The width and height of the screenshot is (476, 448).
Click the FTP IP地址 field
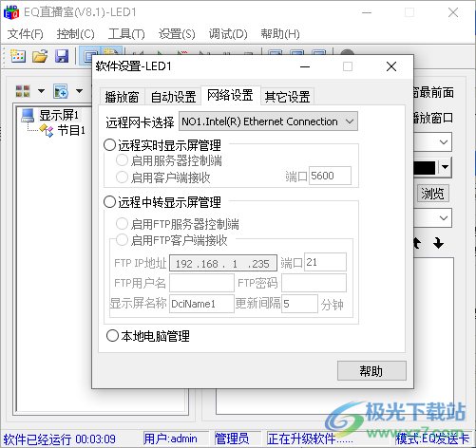point(223,263)
